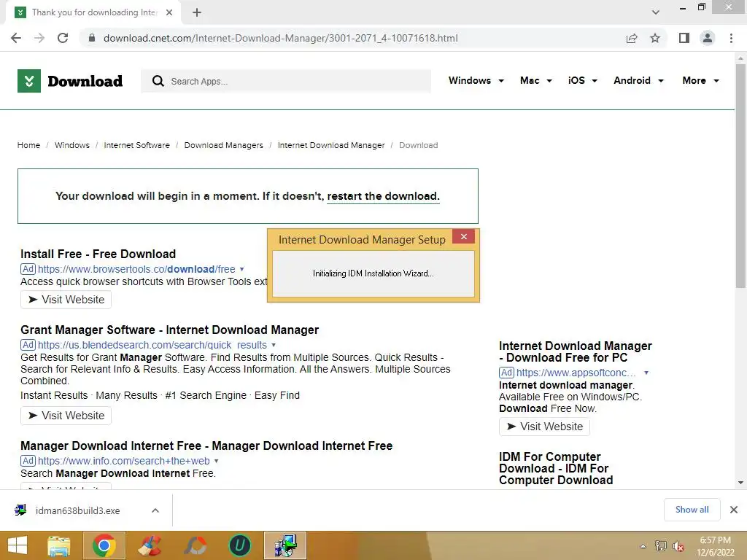Click Visit Website in sidebar ad

[x=544, y=426]
